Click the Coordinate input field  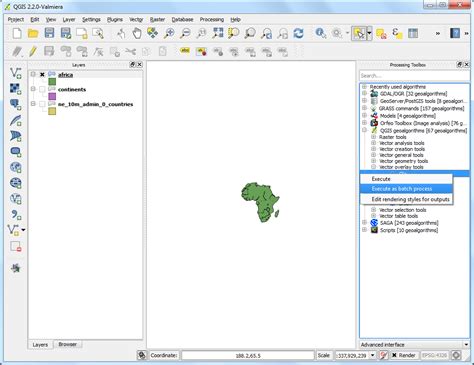[248, 355]
